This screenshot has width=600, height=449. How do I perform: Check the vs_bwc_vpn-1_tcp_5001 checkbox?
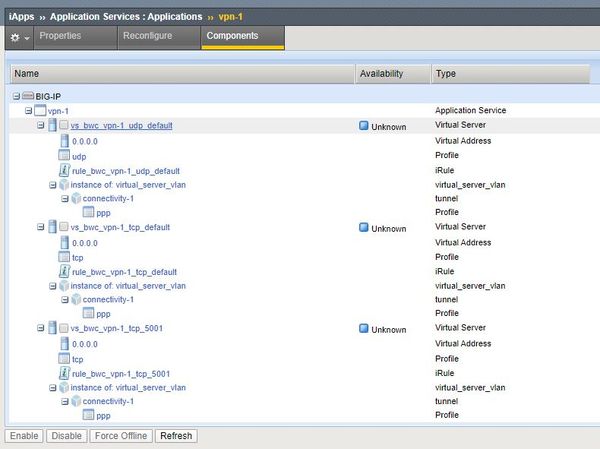coord(63,328)
